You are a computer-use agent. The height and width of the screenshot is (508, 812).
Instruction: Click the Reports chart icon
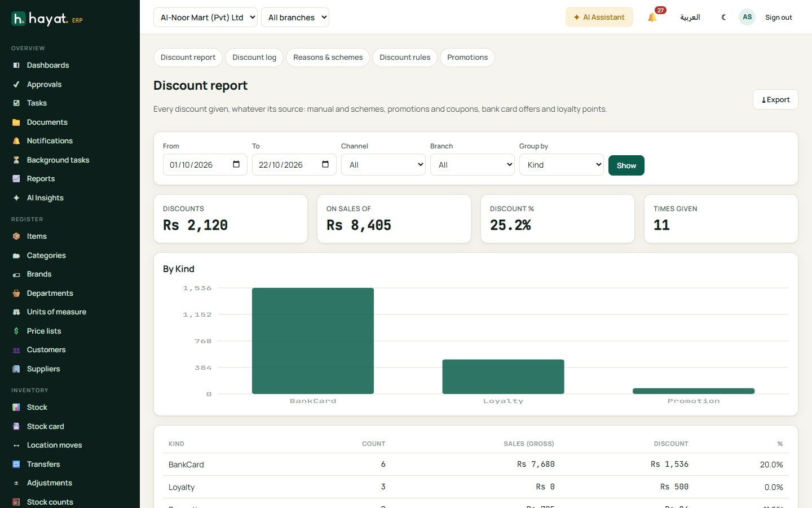[x=16, y=179]
